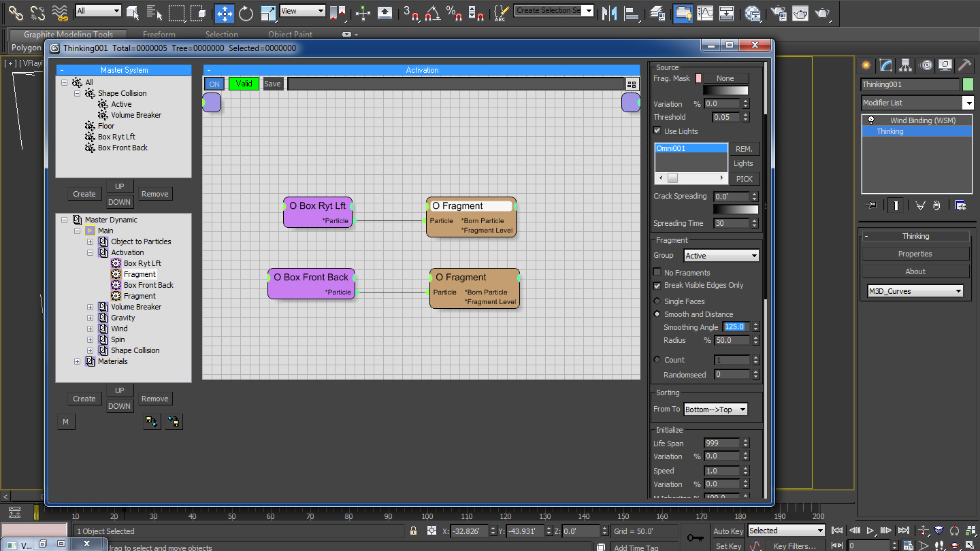
Task: Enable the No Fragments checkbox
Action: pos(657,272)
